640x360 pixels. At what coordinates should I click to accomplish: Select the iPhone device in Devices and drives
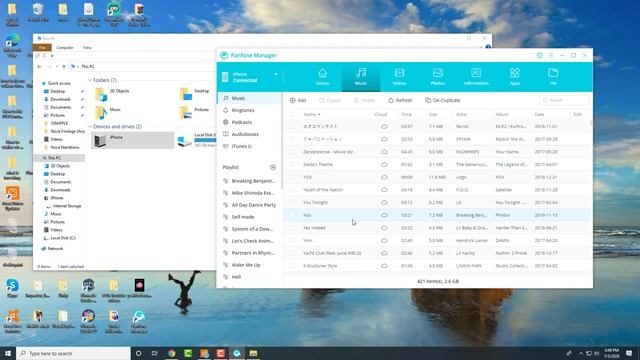pyautogui.click(x=133, y=140)
